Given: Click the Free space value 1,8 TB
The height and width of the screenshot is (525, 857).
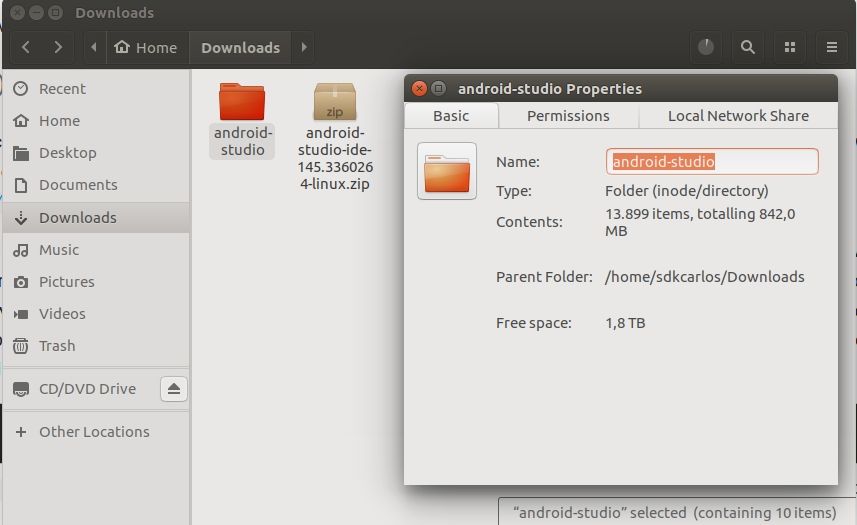Looking at the screenshot, I should point(625,323).
